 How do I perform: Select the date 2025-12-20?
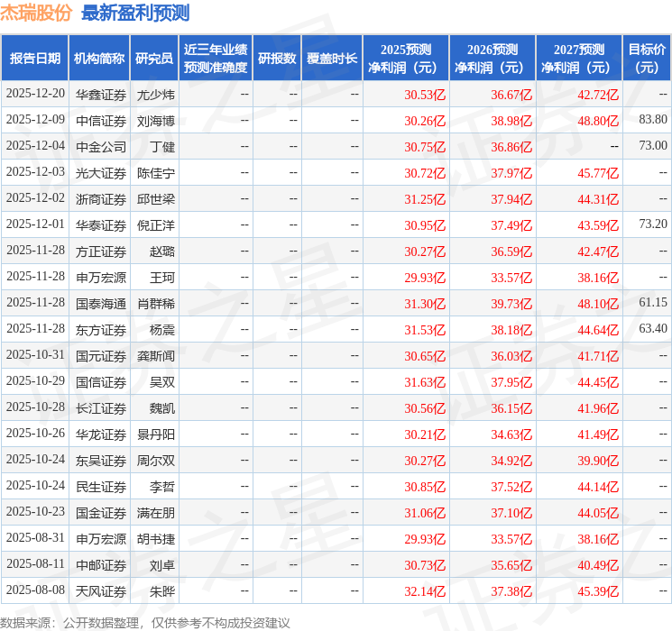[x=35, y=94]
